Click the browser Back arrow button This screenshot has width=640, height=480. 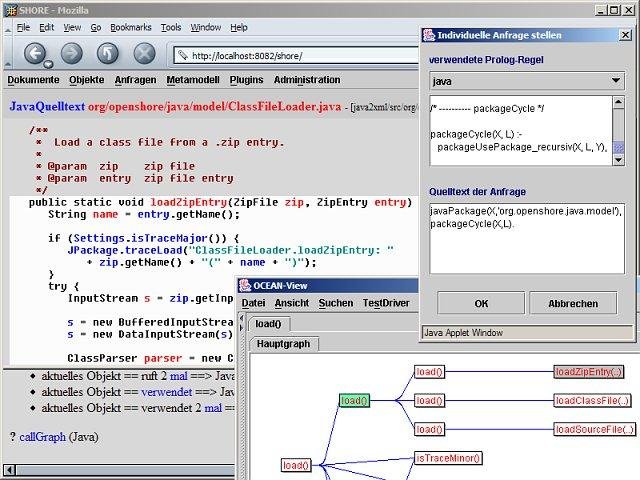point(35,53)
